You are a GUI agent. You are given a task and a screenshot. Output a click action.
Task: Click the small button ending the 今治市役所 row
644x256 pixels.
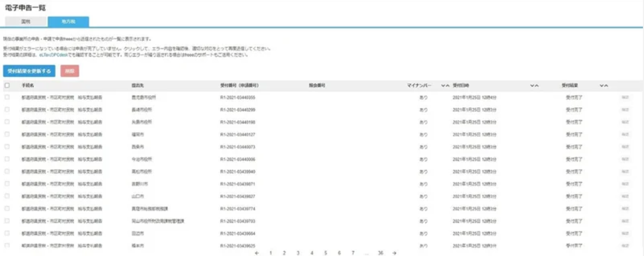coord(625,159)
